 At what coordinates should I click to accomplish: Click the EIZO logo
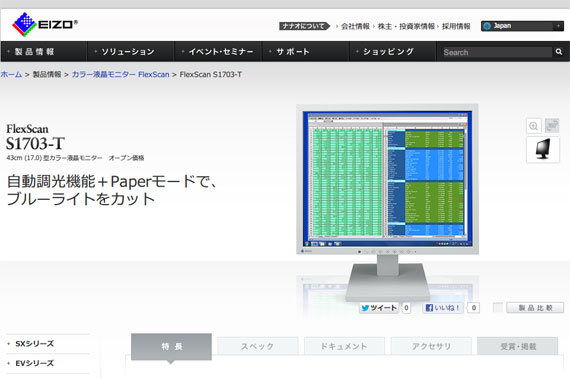coord(45,24)
